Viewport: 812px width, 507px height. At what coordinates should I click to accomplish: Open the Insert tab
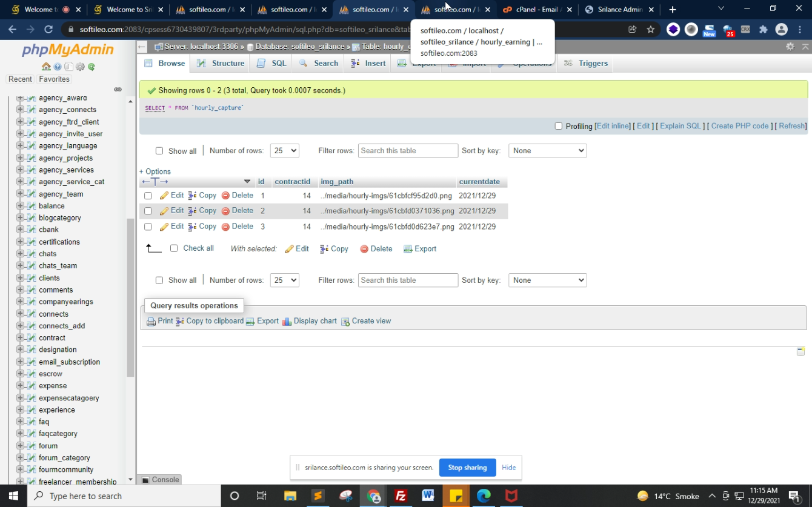(368, 63)
